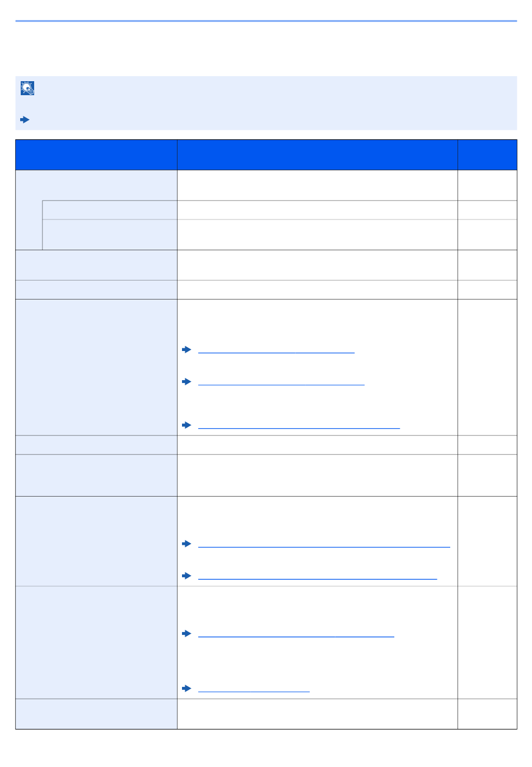The image size is (532, 767).
Task: Click the reference arrow inside the note box
Action: [25, 120]
